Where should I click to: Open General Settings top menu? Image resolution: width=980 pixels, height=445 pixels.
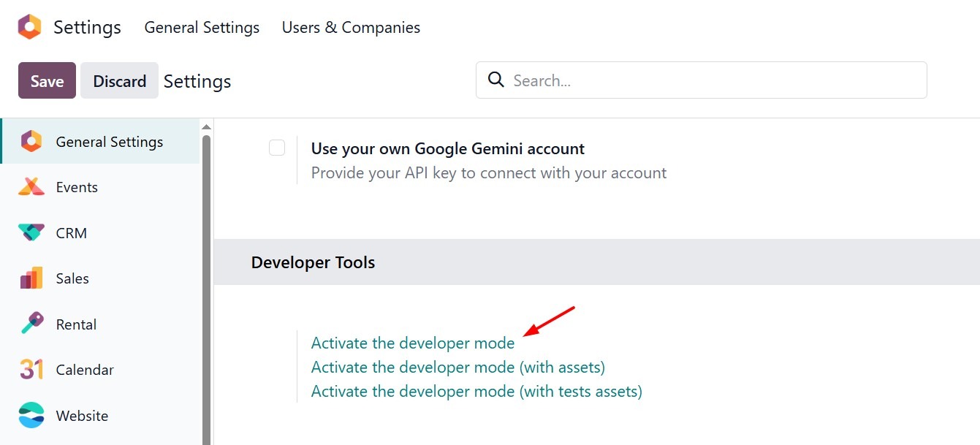point(202,27)
